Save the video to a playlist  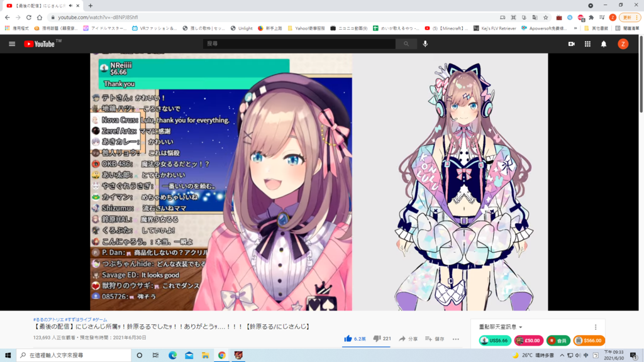tap(435, 339)
